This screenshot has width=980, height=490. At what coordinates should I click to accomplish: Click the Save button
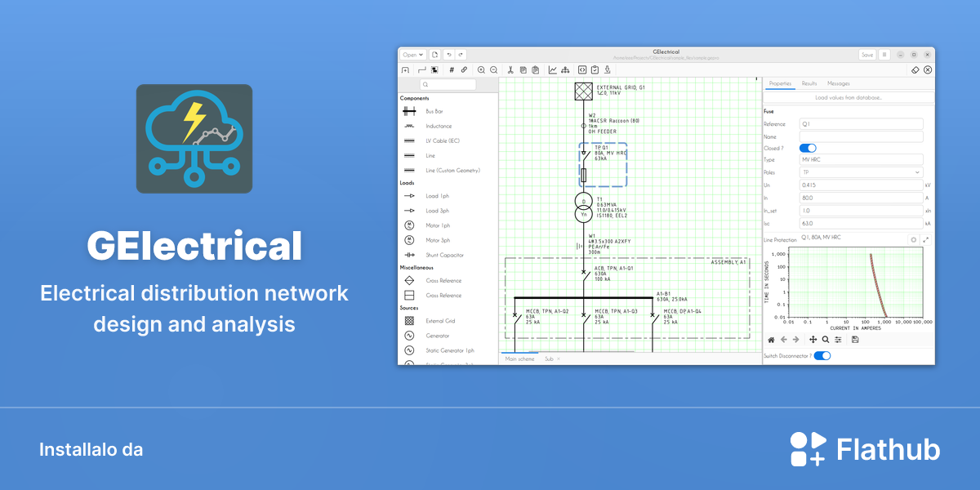(x=867, y=55)
